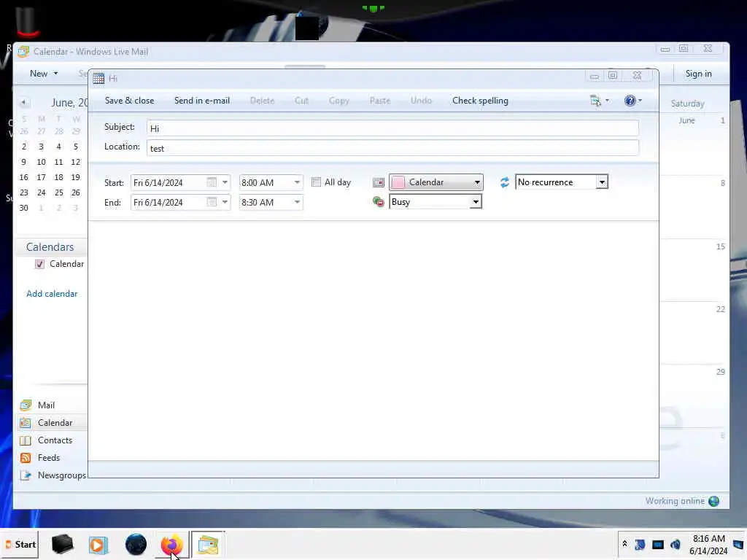Click the taskbar clock showing 8:16 AM

point(708,544)
